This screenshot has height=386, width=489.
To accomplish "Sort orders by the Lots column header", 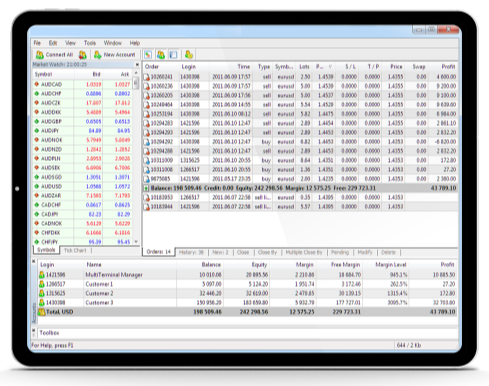I will click(x=305, y=67).
